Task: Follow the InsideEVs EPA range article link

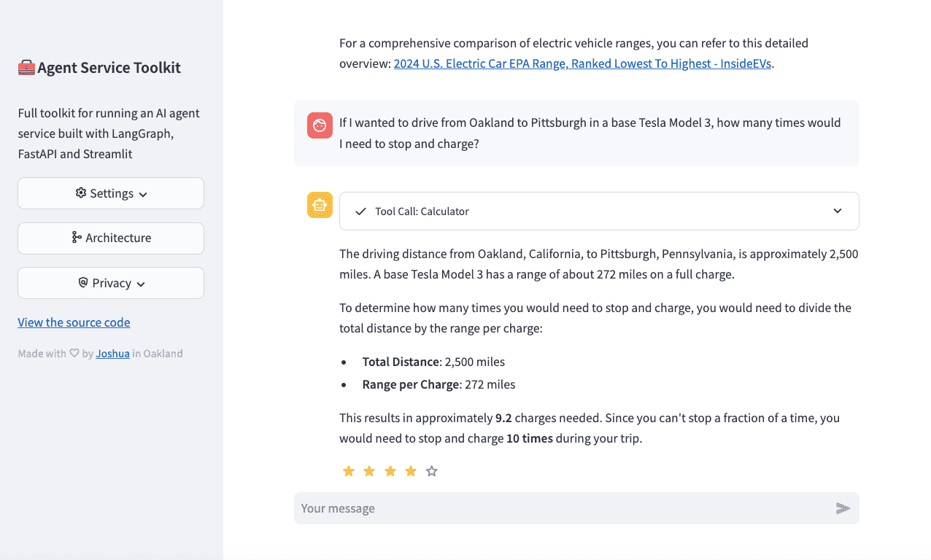Action: [582, 63]
